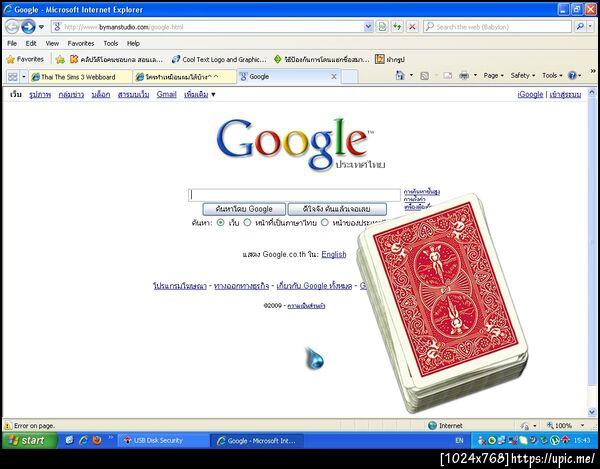This screenshot has height=469, width=600.
Task: Select the third search scope radio button
Action: pyautogui.click(x=324, y=222)
